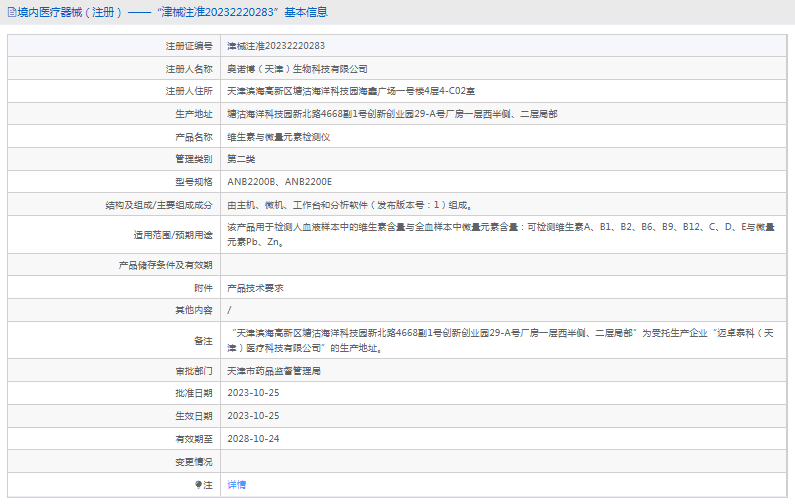Select the production address starting 塘沽海洋科技园
Viewport: 795px width, 504px height.
(x=392, y=114)
